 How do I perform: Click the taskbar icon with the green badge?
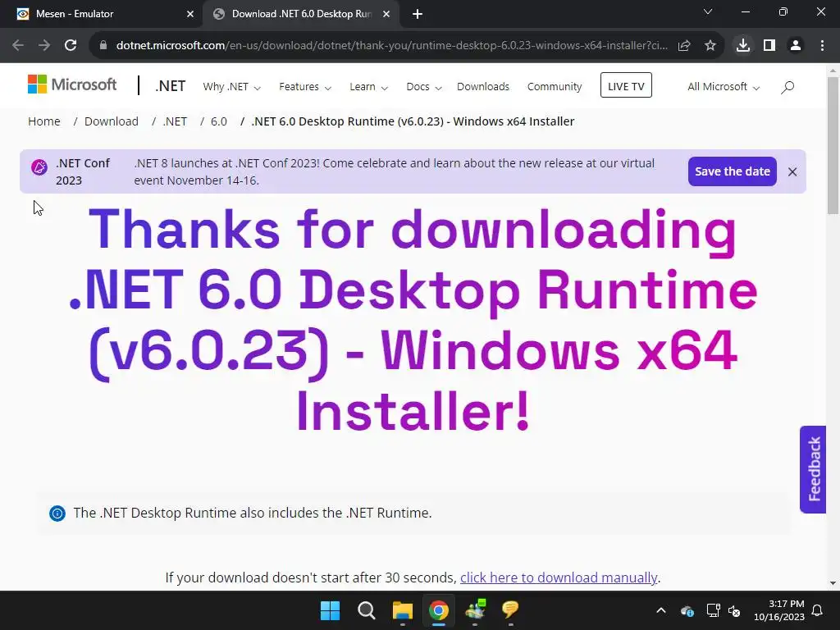[x=475, y=610]
